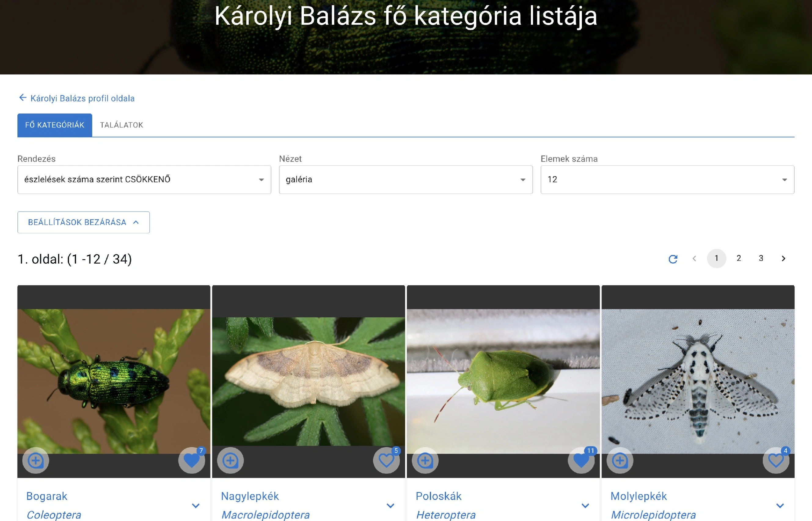Image resolution: width=812 pixels, height=521 pixels.
Task: Expand the Bogarak card details chevron
Action: point(196,506)
